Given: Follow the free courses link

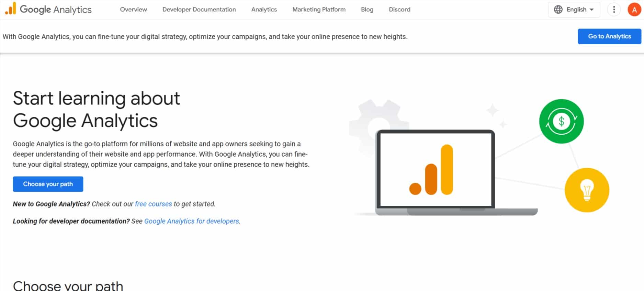Looking at the screenshot, I should point(153,204).
